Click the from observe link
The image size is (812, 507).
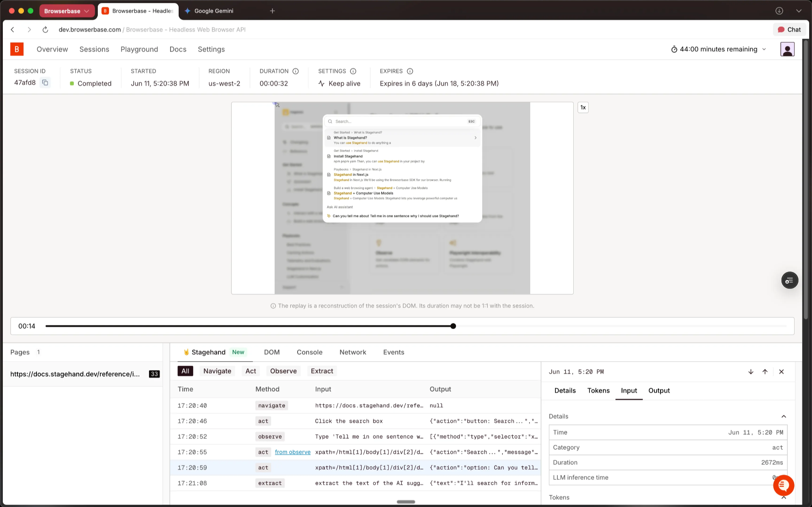293,452
